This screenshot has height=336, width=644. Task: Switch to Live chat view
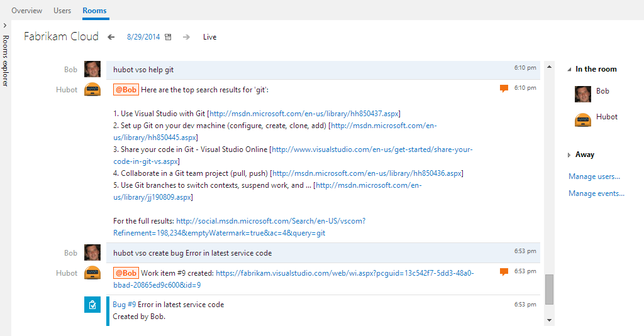click(209, 37)
